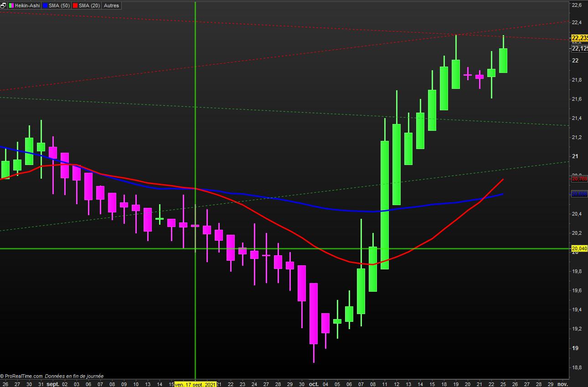The height and width of the screenshot is (387, 588).
Task: Click the yellow 22,23 price label
Action: point(579,38)
